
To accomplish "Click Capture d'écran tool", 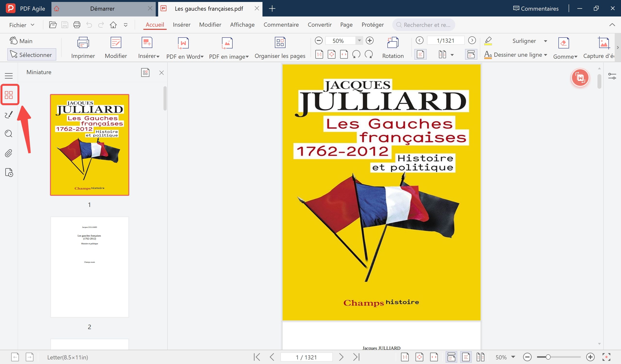I will (599, 48).
